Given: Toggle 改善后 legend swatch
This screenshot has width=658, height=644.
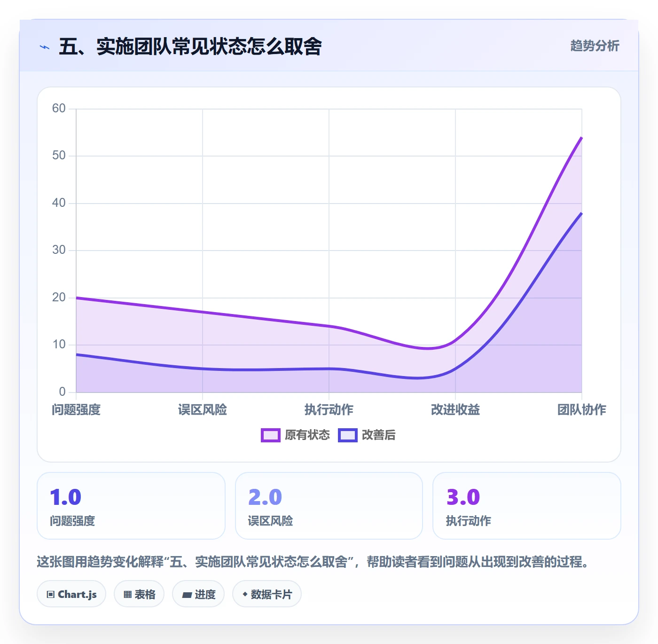Looking at the screenshot, I should (348, 435).
